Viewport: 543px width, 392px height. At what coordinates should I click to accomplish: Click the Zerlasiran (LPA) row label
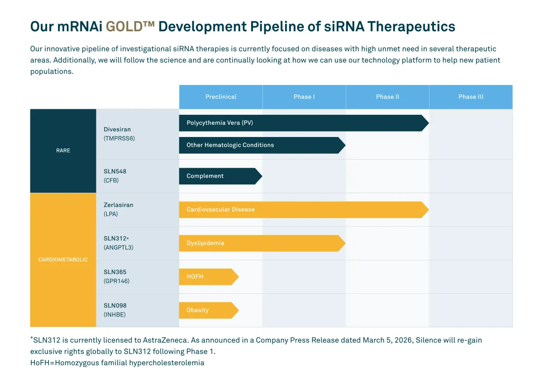(x=119, y=209)
